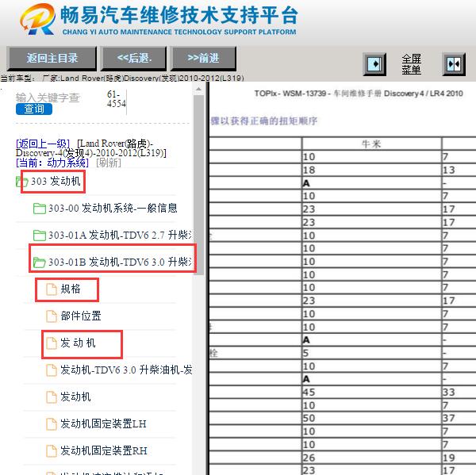476x475 pixels.
Task: Click the keyword search input field
Action: click(x=48, y=98)
